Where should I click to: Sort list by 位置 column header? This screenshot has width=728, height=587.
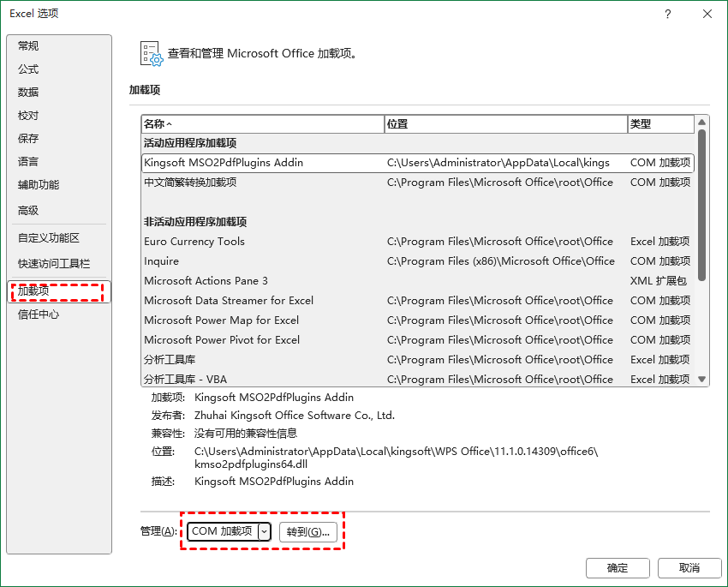[x=506, y=124]
